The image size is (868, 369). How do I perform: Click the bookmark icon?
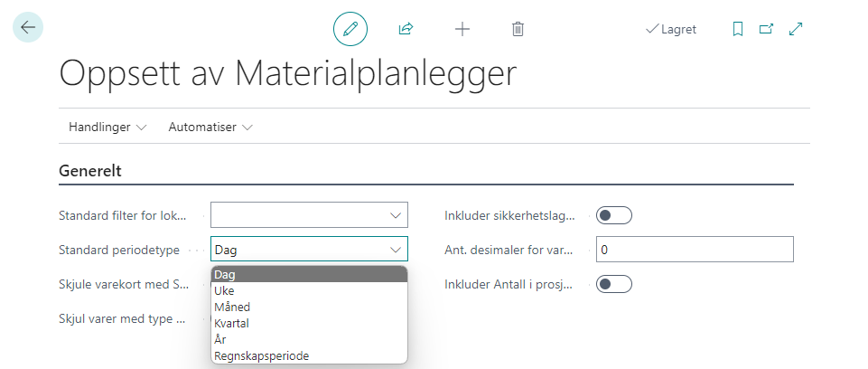pyautogui.click(x=738, y=29)
